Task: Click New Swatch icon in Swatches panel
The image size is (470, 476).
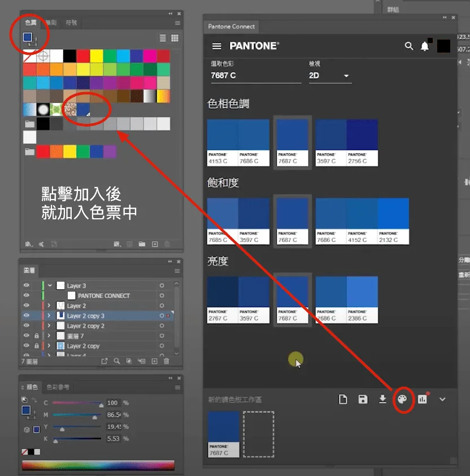Action: (155, 244)
